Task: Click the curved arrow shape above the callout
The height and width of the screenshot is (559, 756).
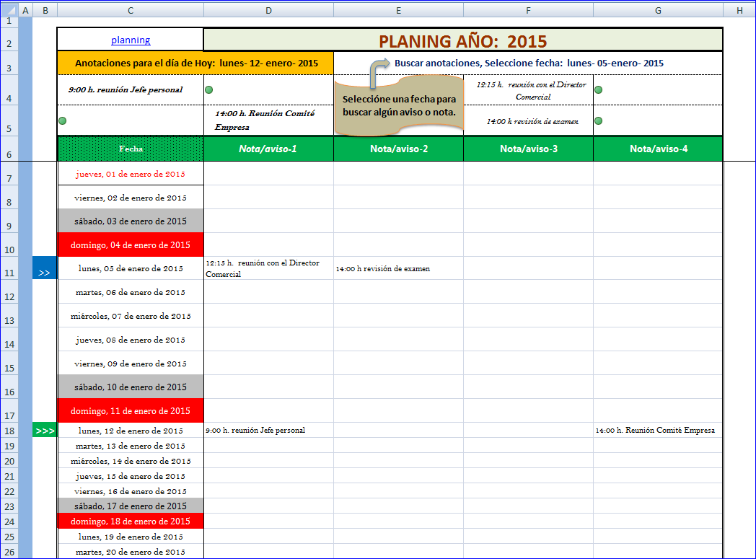Action: point(379,74)
